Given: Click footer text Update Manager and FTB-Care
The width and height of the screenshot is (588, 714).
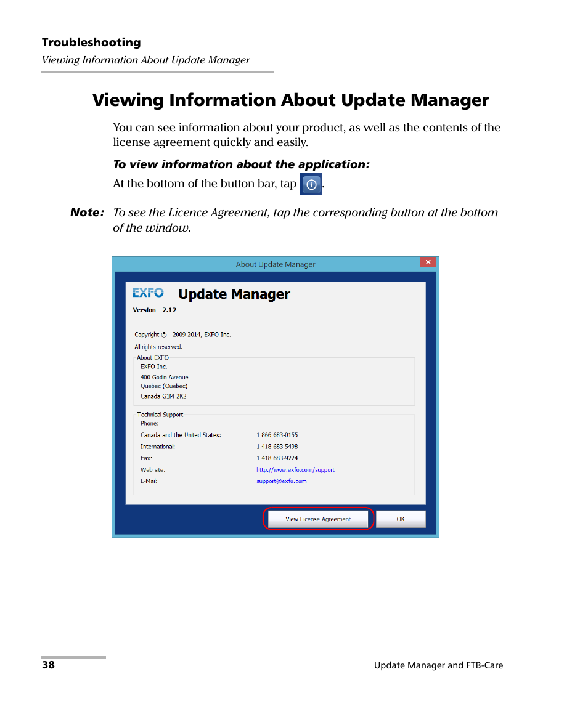Looking at the screenshot, I should tap(438, 665).
